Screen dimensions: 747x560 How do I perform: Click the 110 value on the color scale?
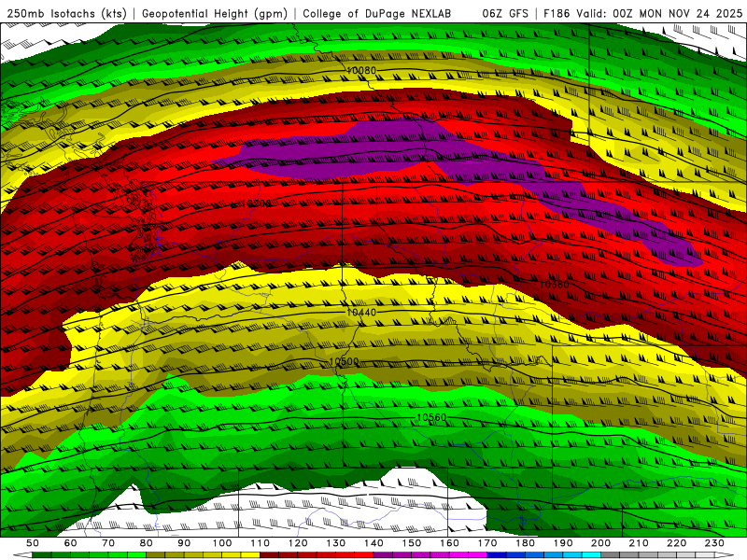(x=261, y=543)
